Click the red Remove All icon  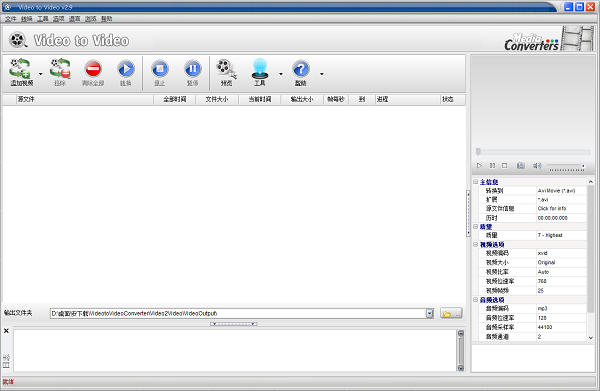[x=93, y=69]
